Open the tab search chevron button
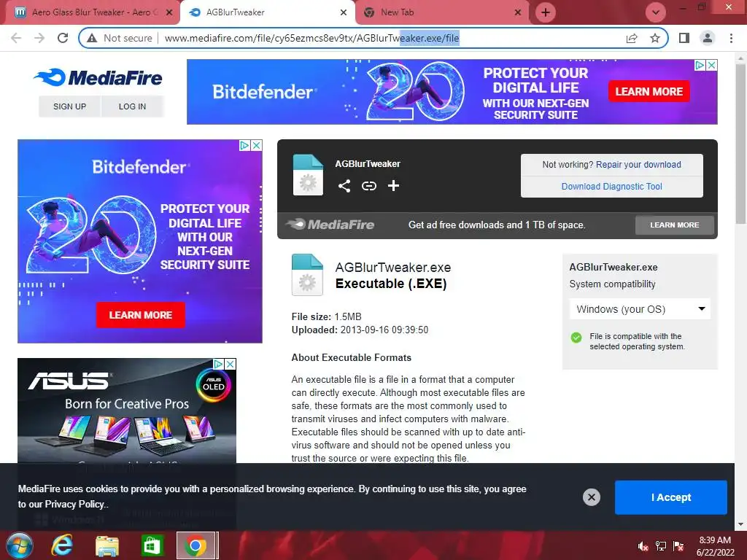This screenshot has width=747, height=560. [656, 12]
